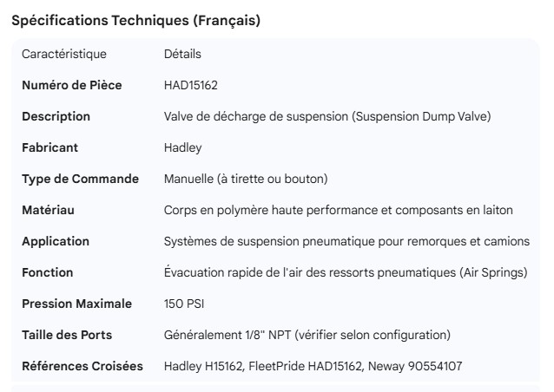
Task: Click the "Détails" column header
Action: pyautogui.click(x=182, y=54)
